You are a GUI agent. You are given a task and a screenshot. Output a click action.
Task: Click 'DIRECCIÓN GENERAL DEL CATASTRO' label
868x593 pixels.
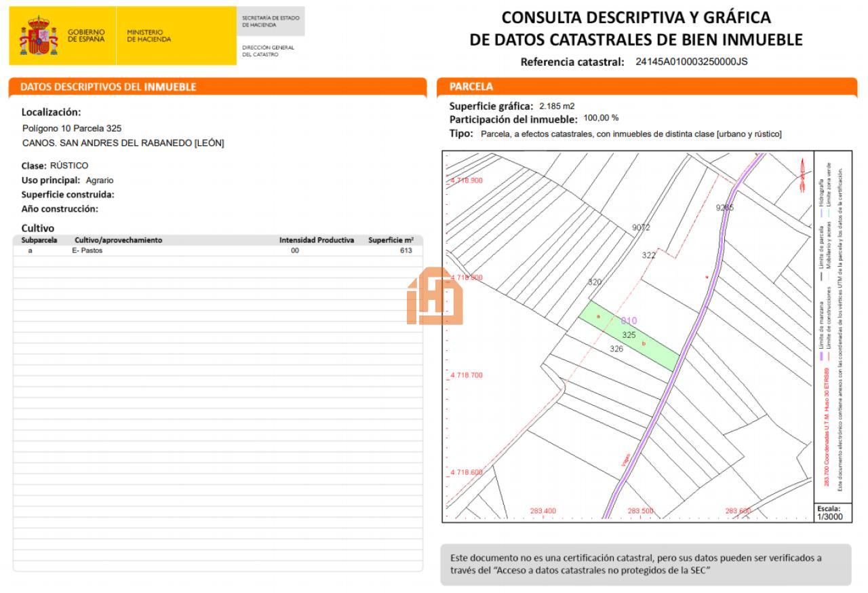coord(269,51)
